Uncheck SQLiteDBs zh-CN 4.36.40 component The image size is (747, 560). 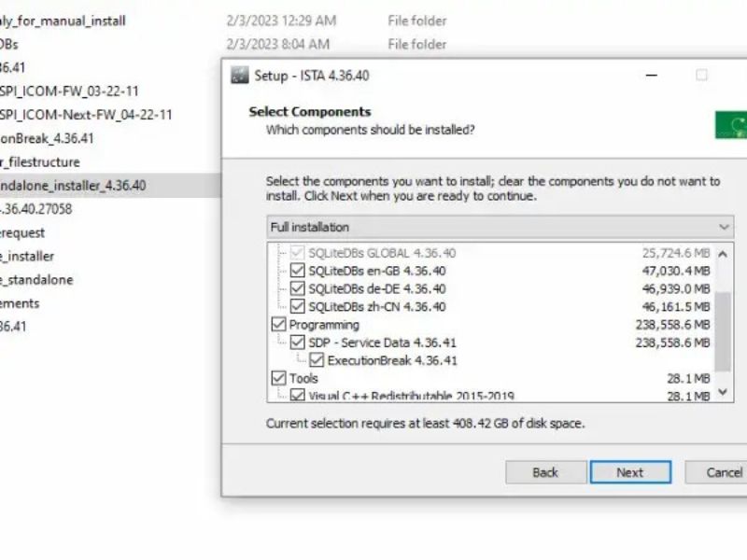coord(298,306)
